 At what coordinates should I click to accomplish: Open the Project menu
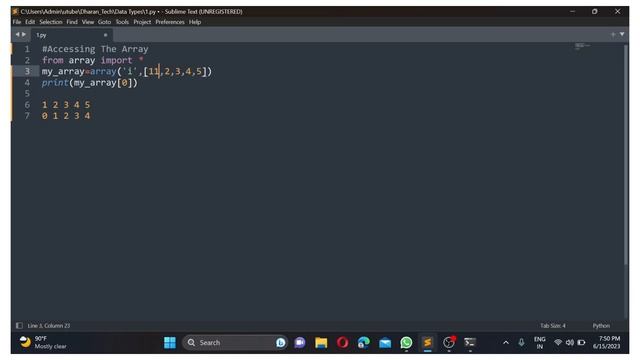click(142, 22)
